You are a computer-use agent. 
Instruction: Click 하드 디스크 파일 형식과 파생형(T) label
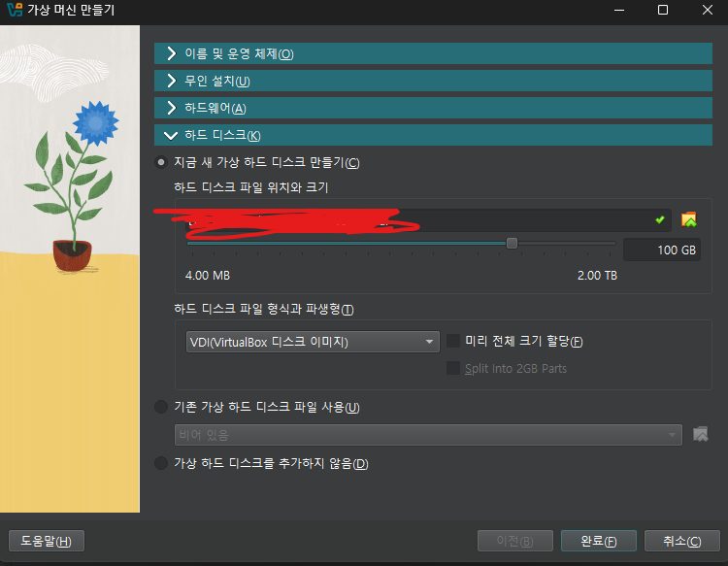click(264, 310)
